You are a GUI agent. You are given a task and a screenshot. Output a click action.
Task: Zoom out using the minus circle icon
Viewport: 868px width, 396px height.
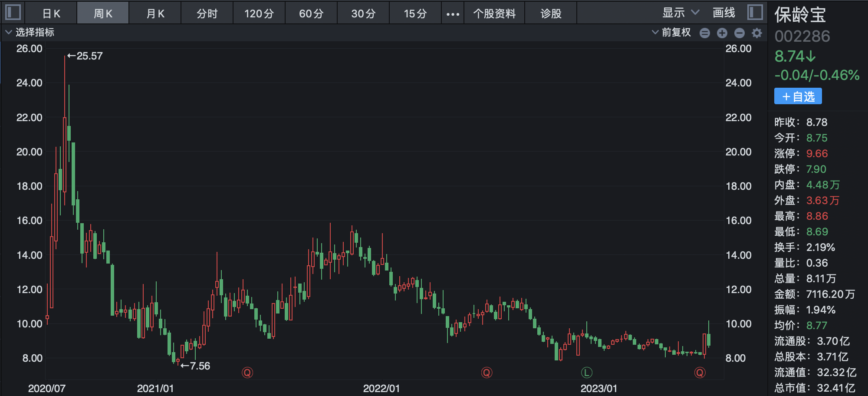[x=740, y=33]
